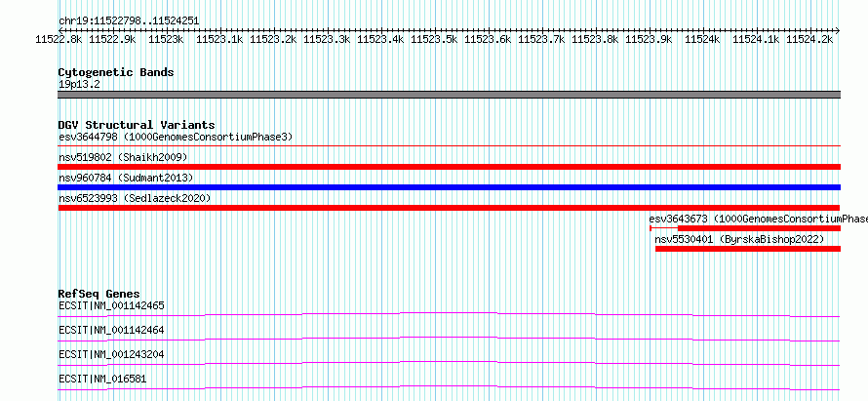Select the DGV Structural Variants track heading
This screenshot has height=401, width=868.
point(137,125)
